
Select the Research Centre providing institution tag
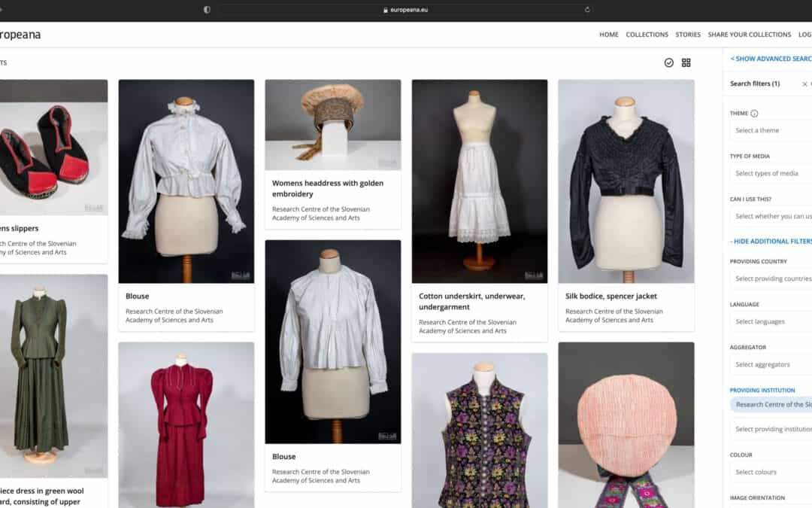773,405
